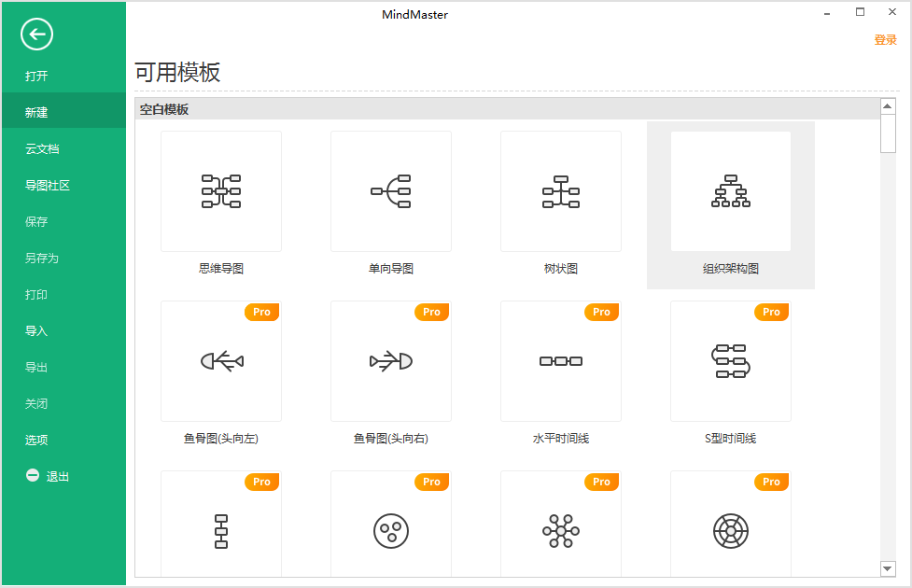Select the 思维导图 mind map template
The image size is (912, 588).
tap(221, 191)
